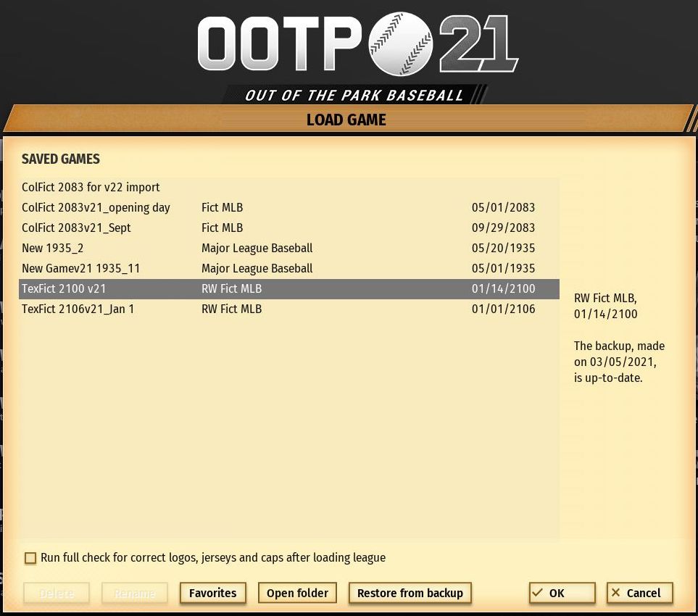Confirm loading with the OK button
The width and height of the screenshot is (698, 616).
click(562, 593)
